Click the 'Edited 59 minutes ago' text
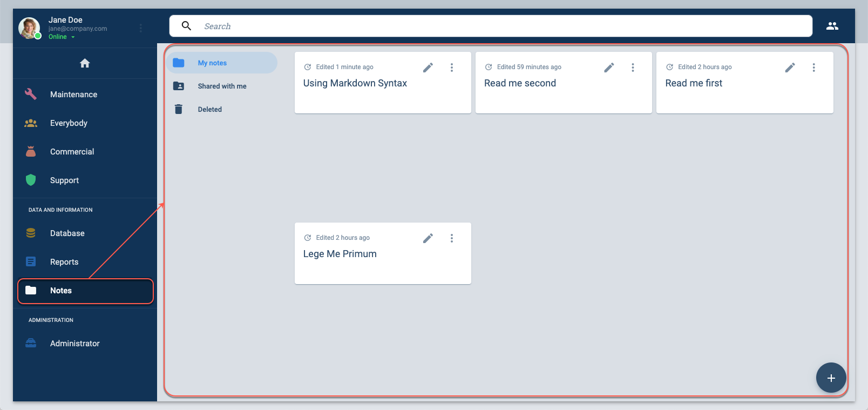The width and height of the screenshot is (868, 410). click(x=529, y=67)
